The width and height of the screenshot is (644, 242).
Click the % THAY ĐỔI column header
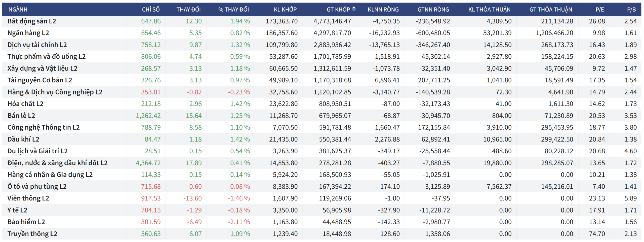click(233, 10)
